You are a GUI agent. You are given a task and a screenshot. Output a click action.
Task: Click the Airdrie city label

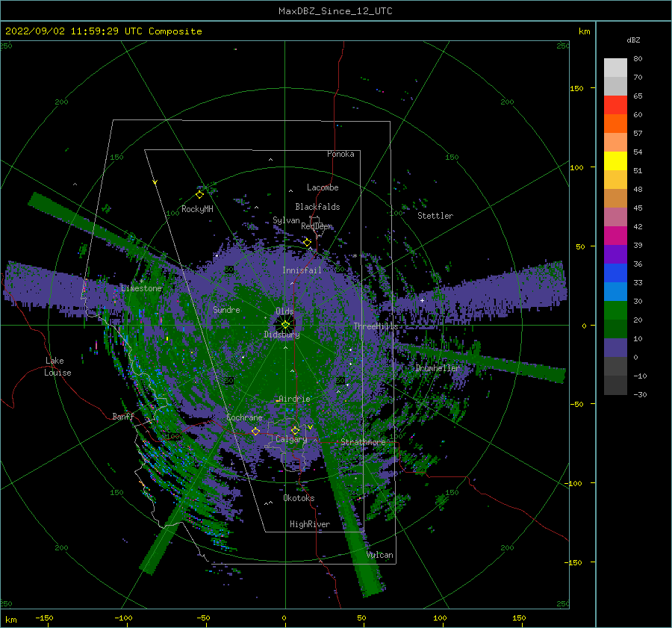click(294, 399)
